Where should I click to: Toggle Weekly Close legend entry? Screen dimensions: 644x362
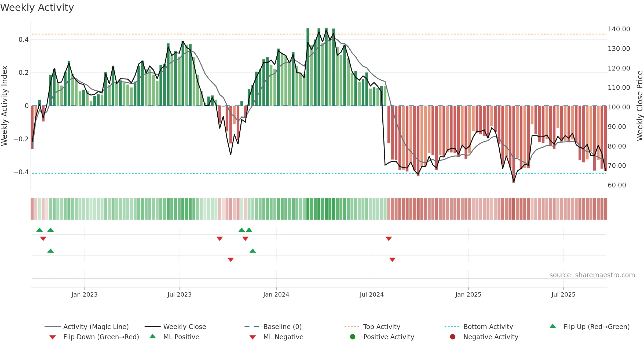click(175, 327)
